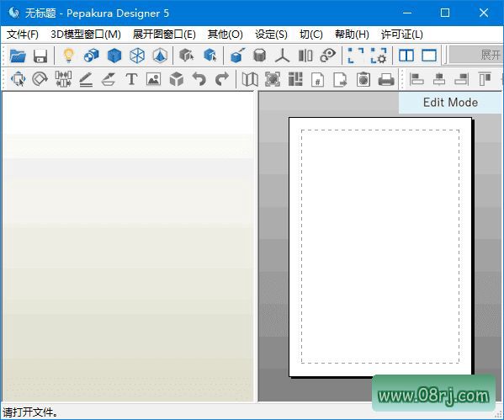Click the blue corner brackets fit icon
504x420 pixels.
click(x=356, y=56)
